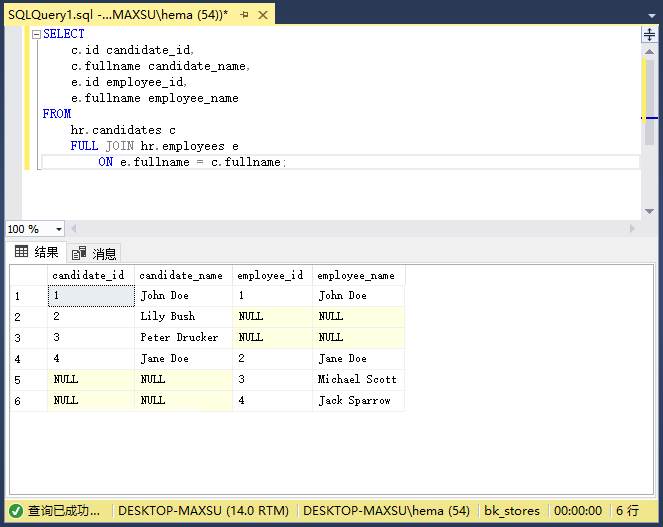Select the candidate_name column header
Viewport: 663px width, 527px height.
point(183,275)
